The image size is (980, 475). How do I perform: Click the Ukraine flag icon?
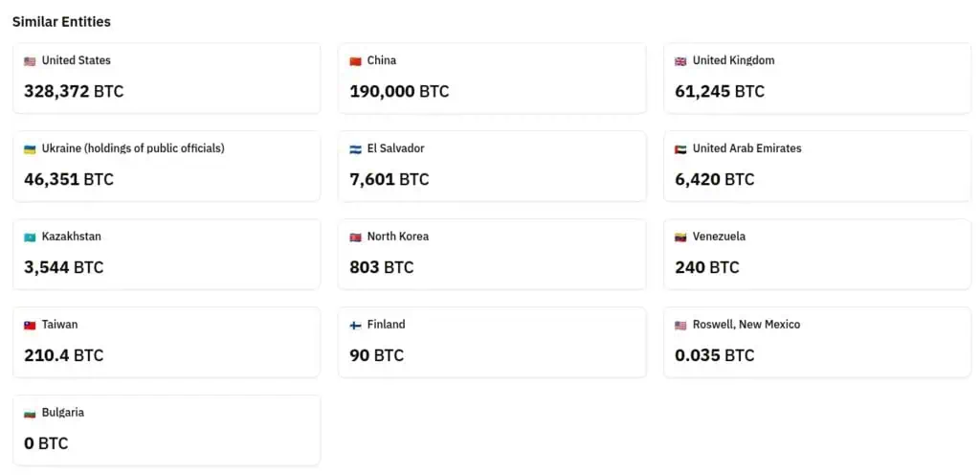click(x=30, y=149)
